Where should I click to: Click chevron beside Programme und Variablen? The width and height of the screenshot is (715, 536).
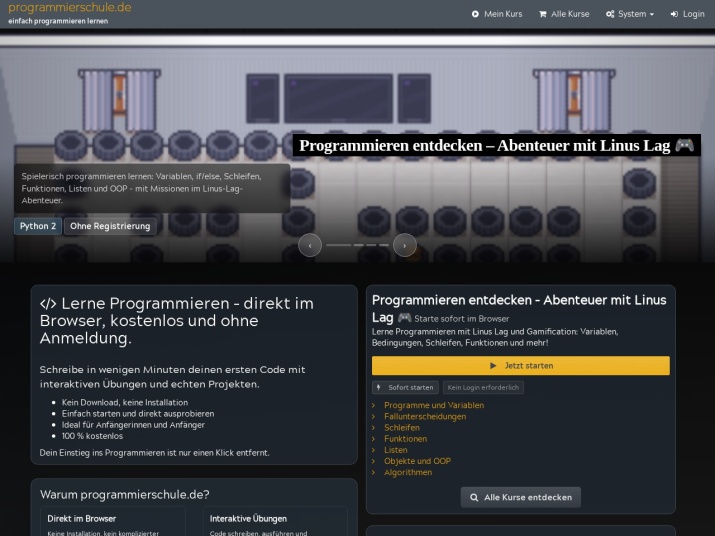373,405
